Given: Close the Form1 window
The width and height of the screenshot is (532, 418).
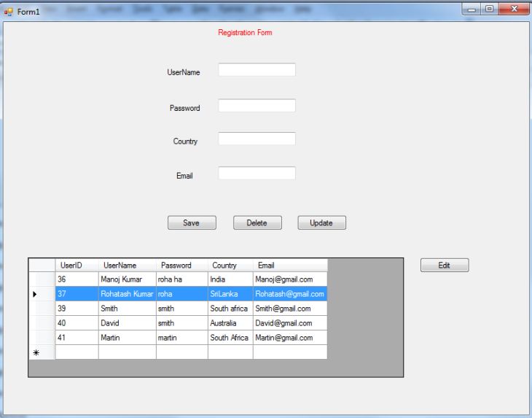Looking at the screenshot, I should [x=514, y=9].
